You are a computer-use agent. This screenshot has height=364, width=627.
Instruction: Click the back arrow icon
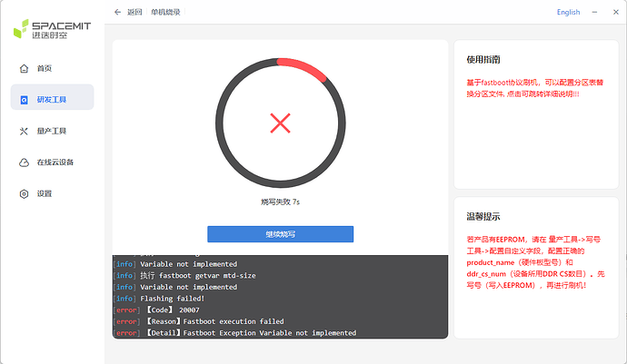pos(117,12)
